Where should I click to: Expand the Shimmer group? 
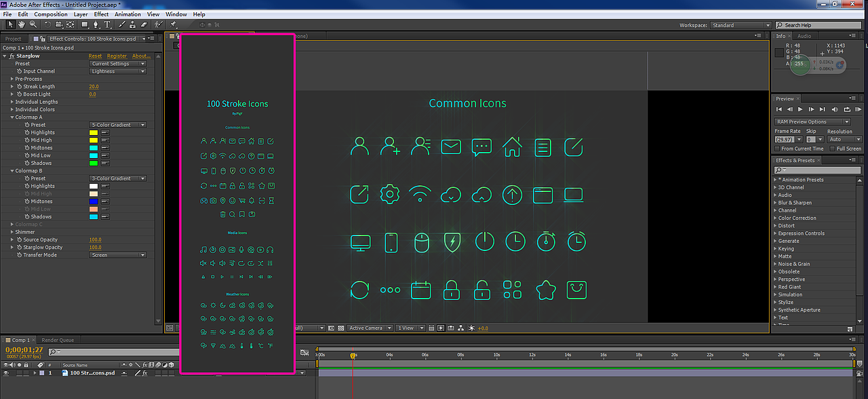point(12,232)
